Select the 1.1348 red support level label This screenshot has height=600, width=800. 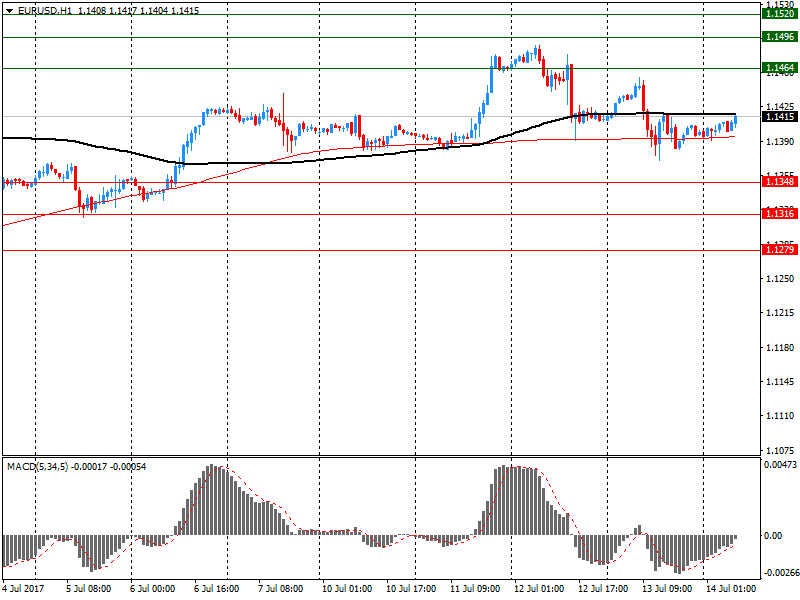click(779, 182)
